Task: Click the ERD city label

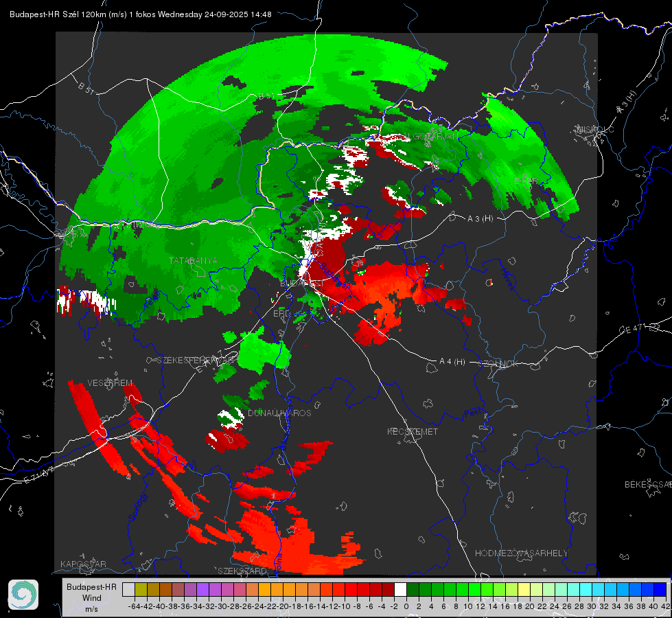Action: point(281,314)
